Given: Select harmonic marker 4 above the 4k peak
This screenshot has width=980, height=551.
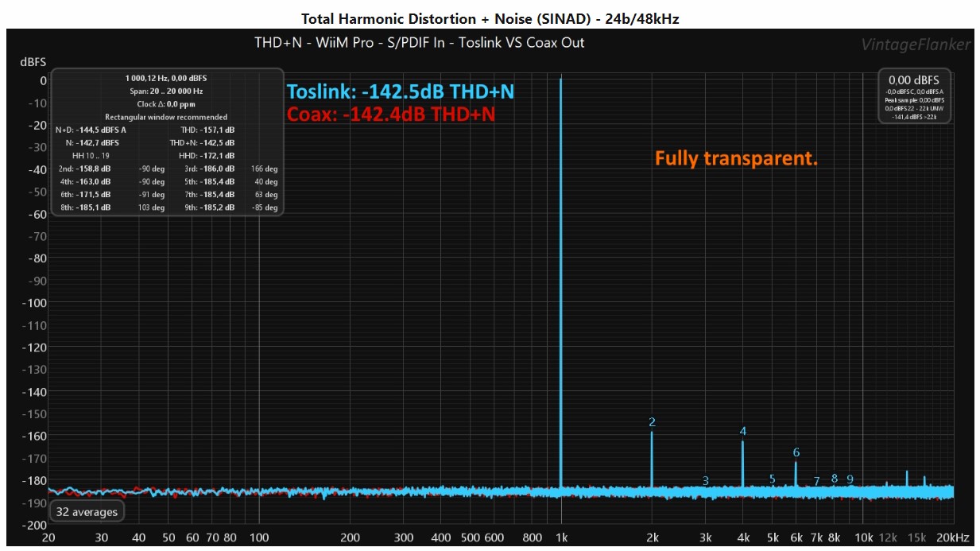Looking at the screenshot, I should click(x=743, y=432).
